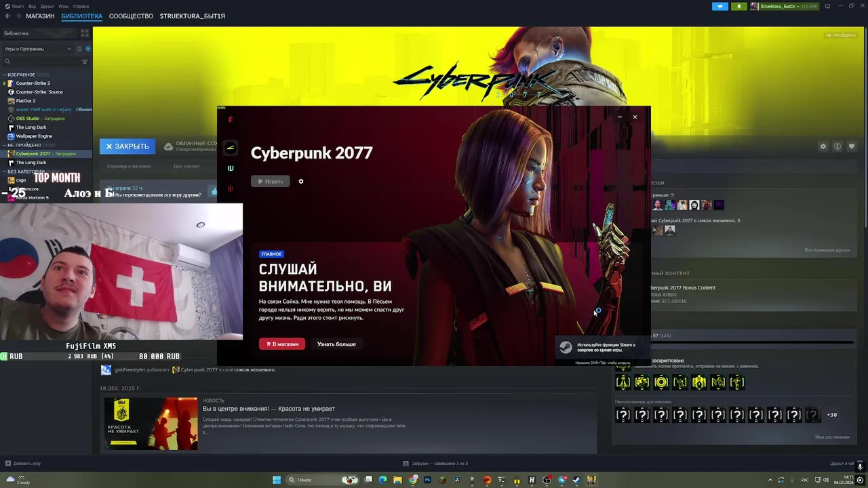The image size is (868, 488).
Task: Open Windows Start button
Action: (277, 480)
